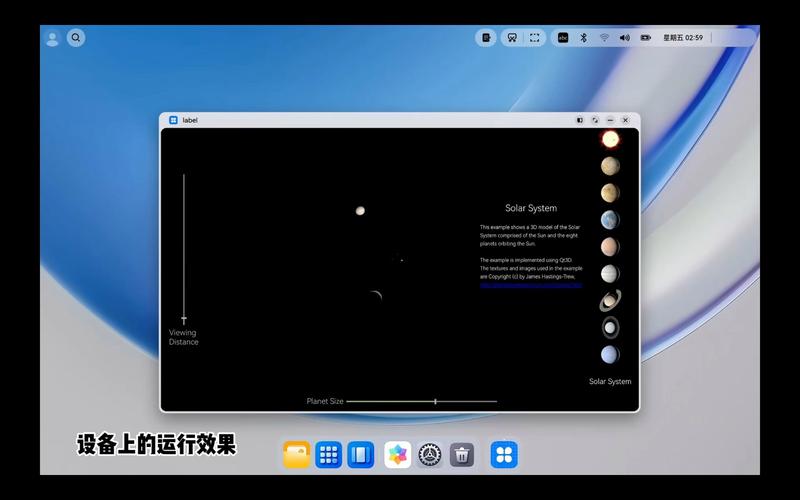
Task: Open the Wi-Fi status icon
Action: click(605, 38)
